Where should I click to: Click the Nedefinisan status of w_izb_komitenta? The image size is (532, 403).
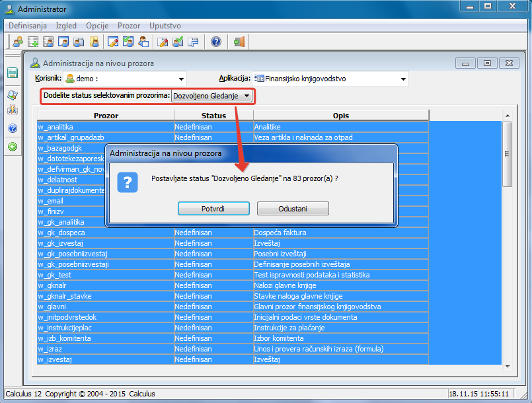click(x=193, y=338)
